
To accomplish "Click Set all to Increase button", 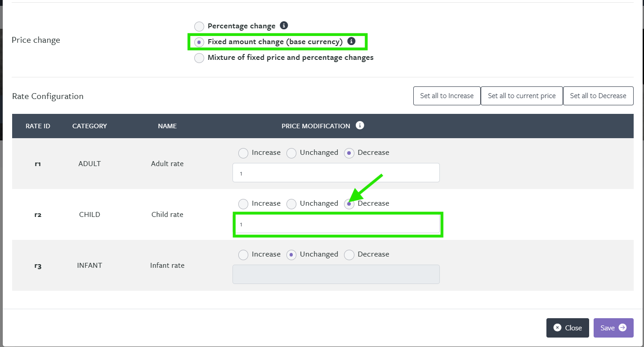I will pos(447,96).
